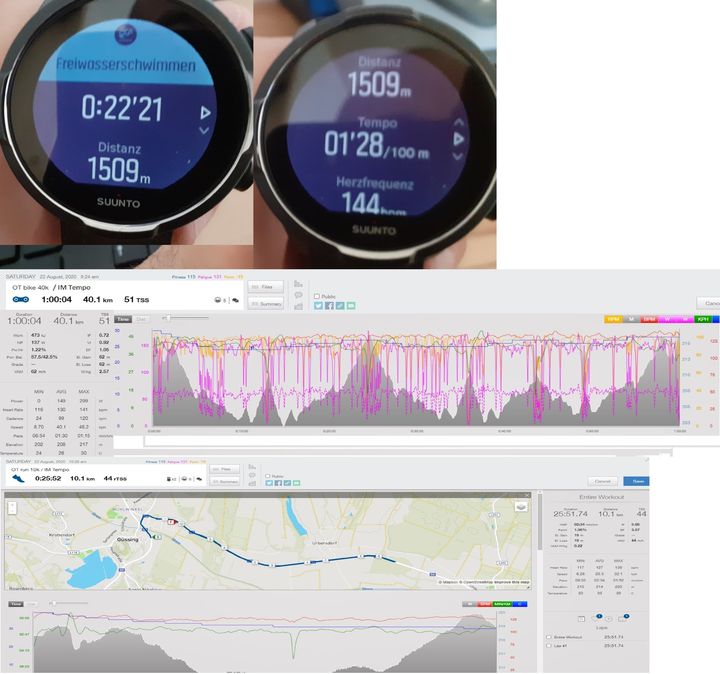Open the Summary button on run workout
The width and height of the screenshot is (720, 674).
point(225,482)
